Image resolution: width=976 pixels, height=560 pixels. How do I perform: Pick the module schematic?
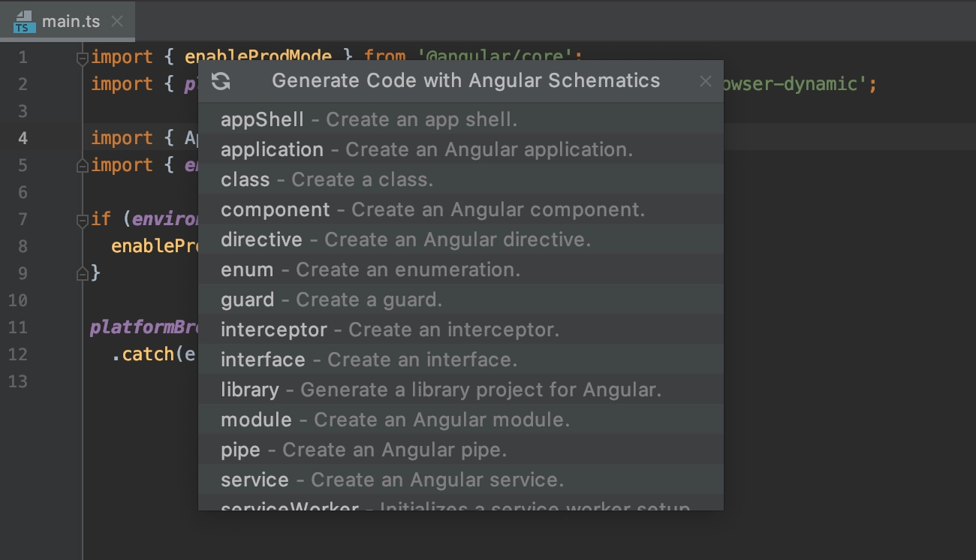pyautogui.click(x=461, y=420)
